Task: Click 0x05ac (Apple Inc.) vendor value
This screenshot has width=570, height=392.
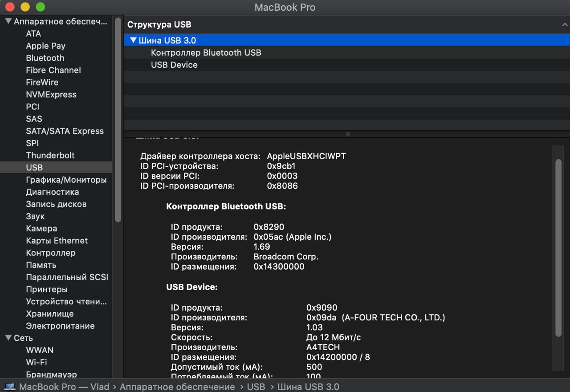Action: [x=293, y=237]
